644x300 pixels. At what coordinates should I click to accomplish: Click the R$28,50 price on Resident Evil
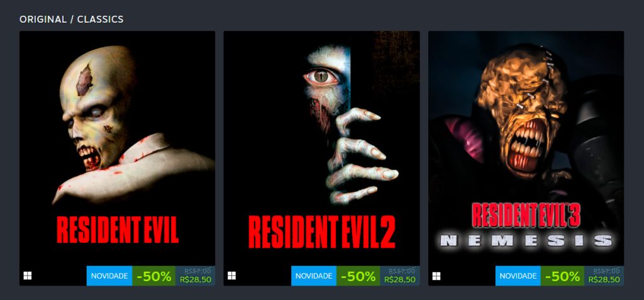(x=196, y=280)
